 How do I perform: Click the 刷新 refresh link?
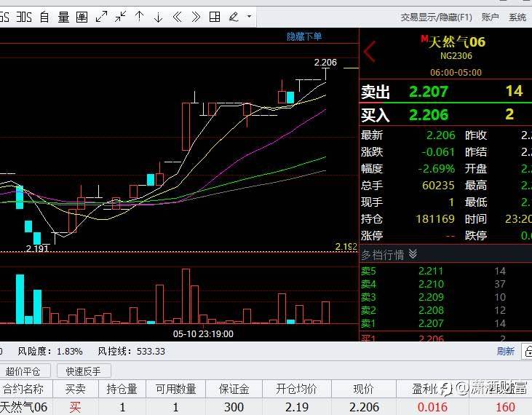(x=506, y=351)
